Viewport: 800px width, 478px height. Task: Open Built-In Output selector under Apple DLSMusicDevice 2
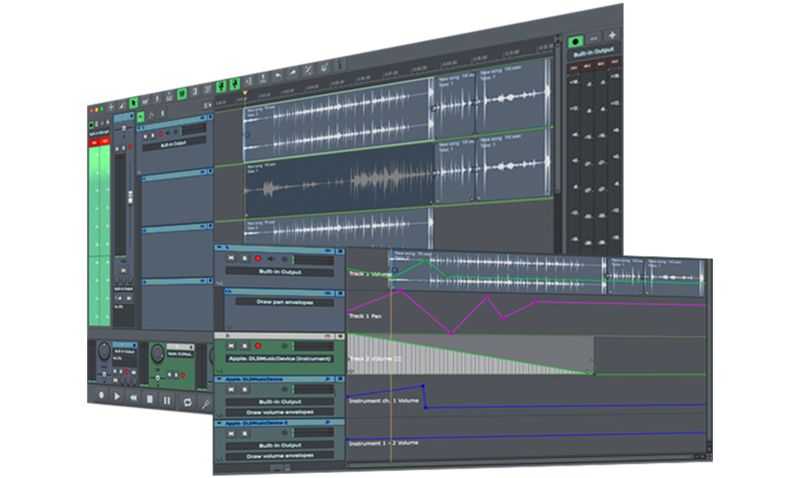point(280,445)
